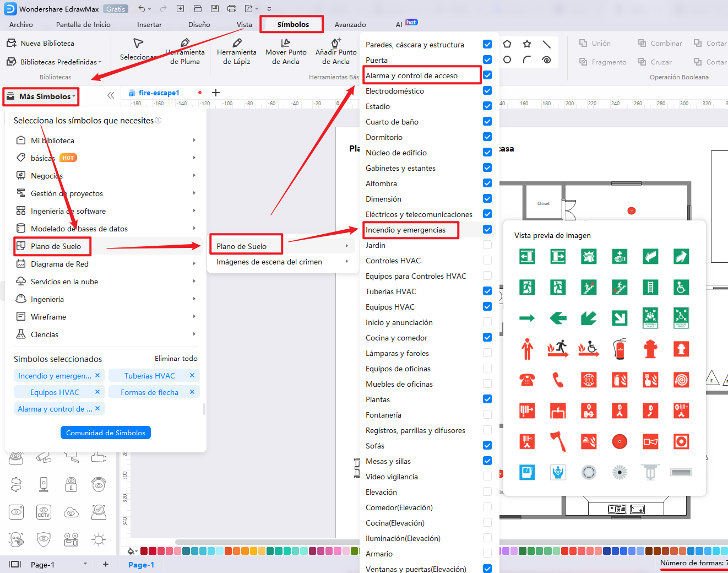Click the fire extinguisher symbol in preview
This screenshot has height=573, width=728.
(620, 349)
